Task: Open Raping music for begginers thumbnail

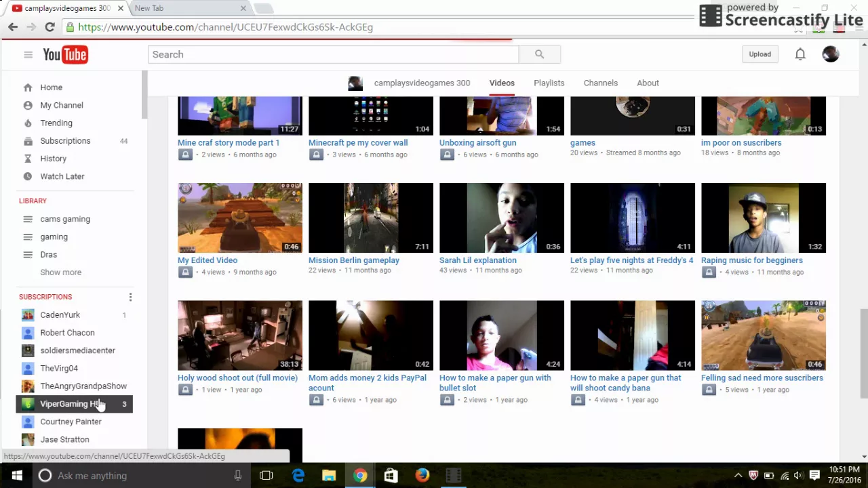Action: point(764,218)
